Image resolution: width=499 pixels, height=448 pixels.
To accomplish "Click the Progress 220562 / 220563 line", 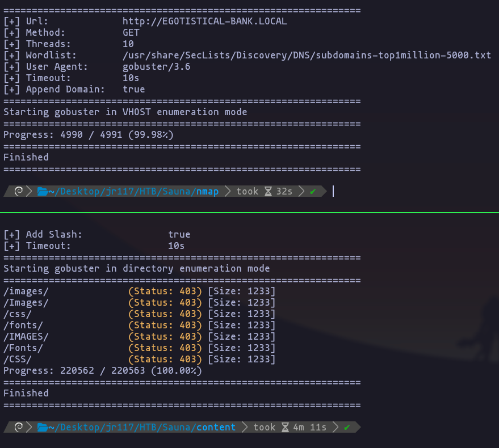I will coord(102,371).
